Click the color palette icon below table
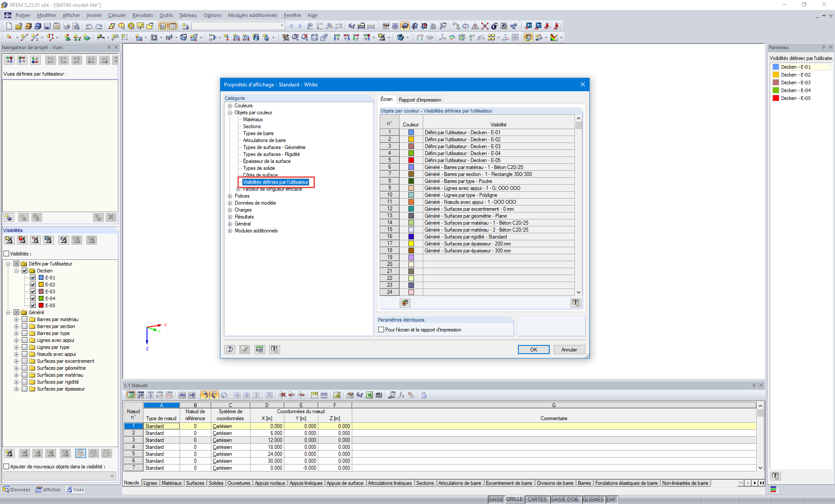The height and width of the screenshot is (504, 835). tap(405, 303)
